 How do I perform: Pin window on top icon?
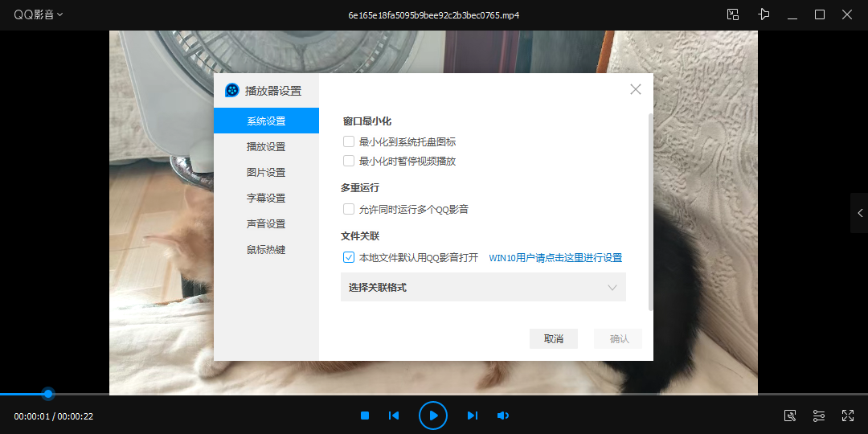(764, 14)
